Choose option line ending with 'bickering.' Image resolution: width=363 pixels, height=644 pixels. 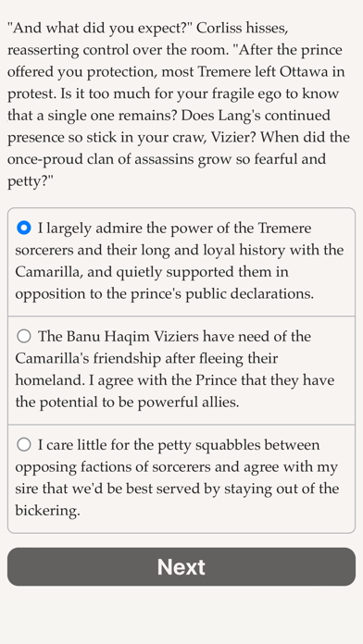pyautogui.click(x=47, y=511)
